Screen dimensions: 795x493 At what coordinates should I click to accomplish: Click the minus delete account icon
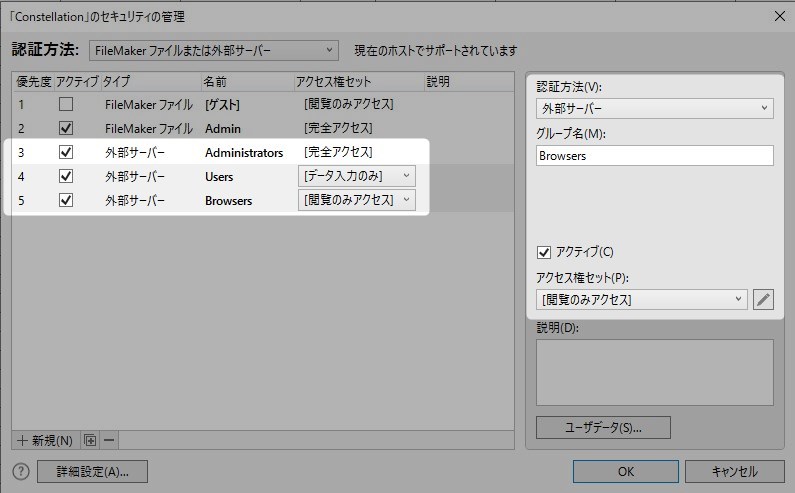[109, 440]
